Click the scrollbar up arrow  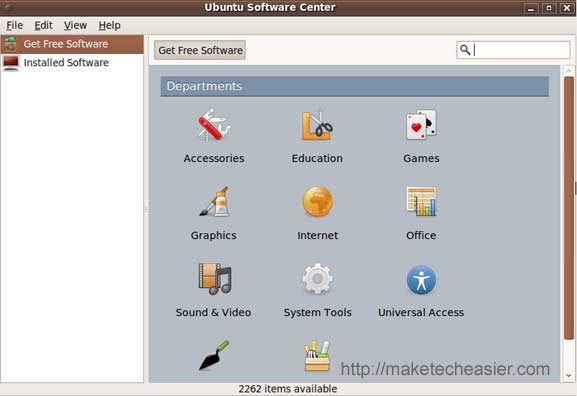point(569,71)
